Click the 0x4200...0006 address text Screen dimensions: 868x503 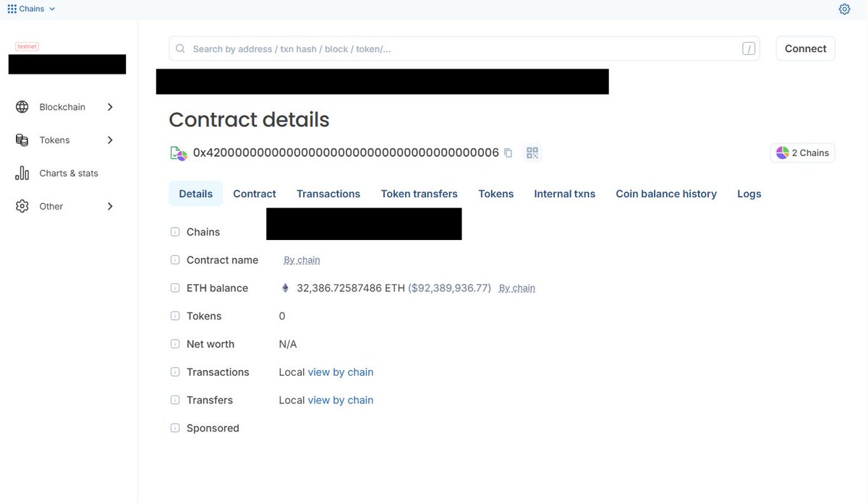click(346, 153)
